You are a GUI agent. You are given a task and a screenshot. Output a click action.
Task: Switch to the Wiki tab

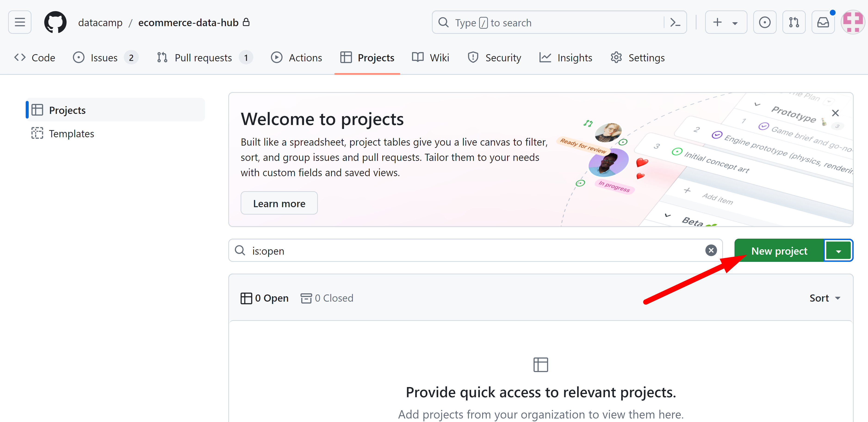tap(431, 58)
